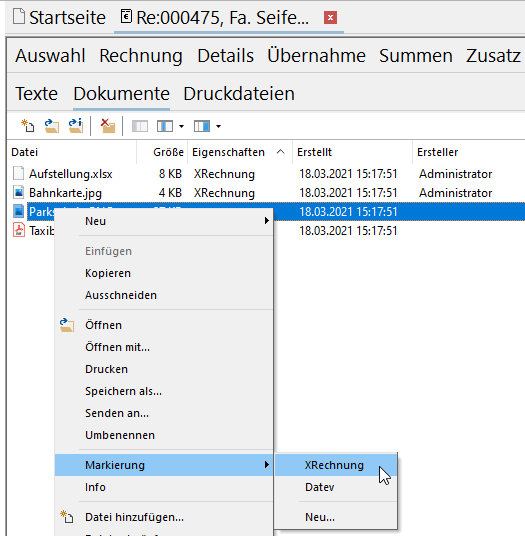
Task: Open the Summen tab
Action: pos(416,55)
